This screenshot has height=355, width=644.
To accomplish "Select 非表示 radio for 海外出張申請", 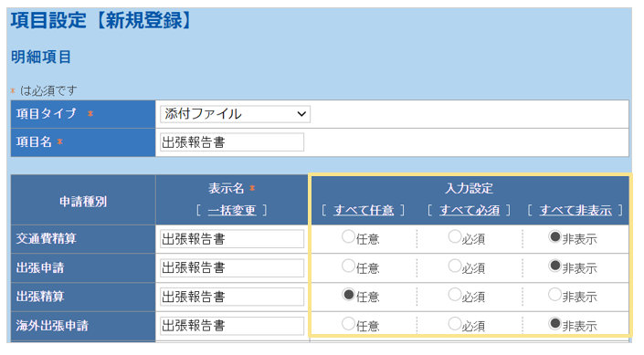I will coord(554,324).
